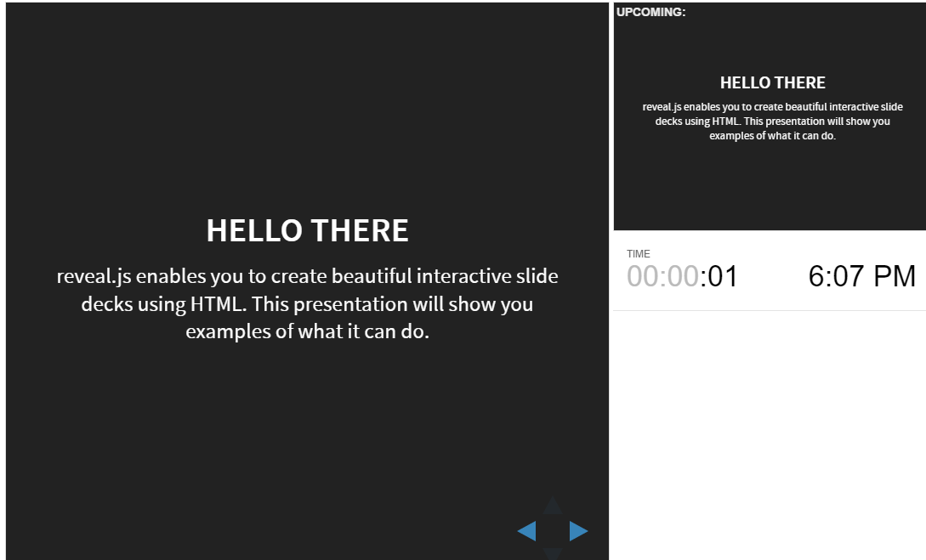Reset the elapsed time counter

point(682,276)
